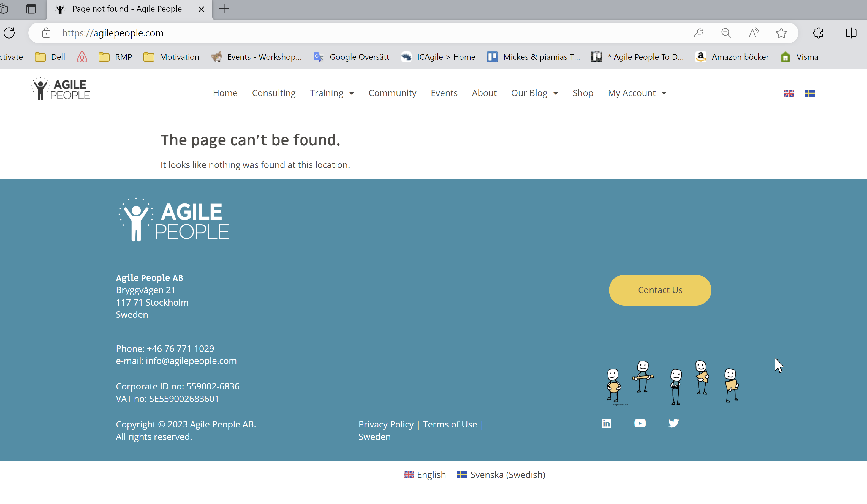Switch to English via header UK flag
Viewport: 867px width, 504px height.
[789, 93]
